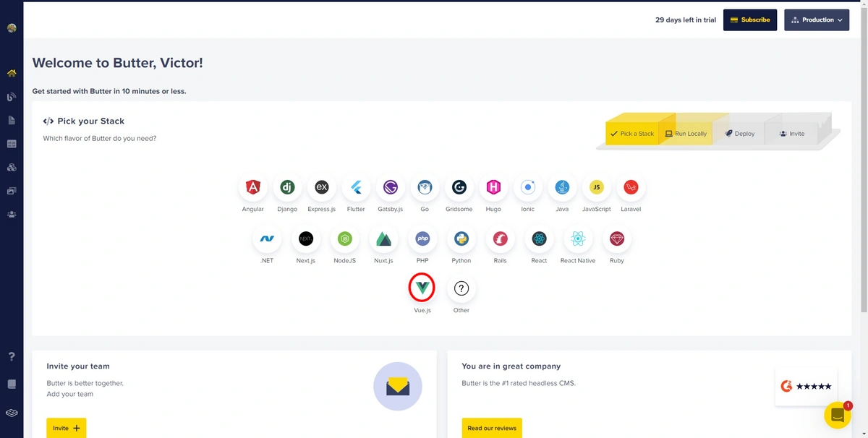Open the Blog icon in sidebar
Screen dimensions: 868x438
click(12, 97)
